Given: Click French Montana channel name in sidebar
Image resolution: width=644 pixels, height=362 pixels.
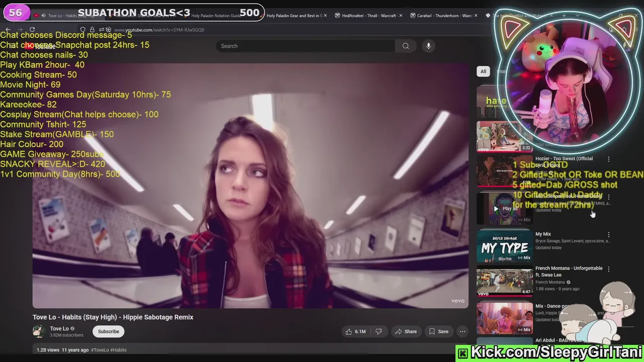Looking at the screenshot, I should click(x=550, y=282).
